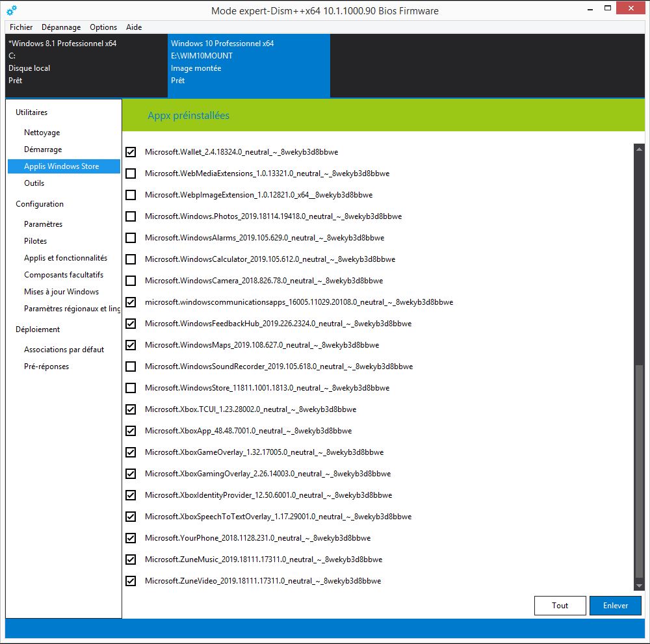Viewport: 650px width, 644px height.
Task: Check the Microsoft.WindowsStore appx entry
Action: [131, 388]
